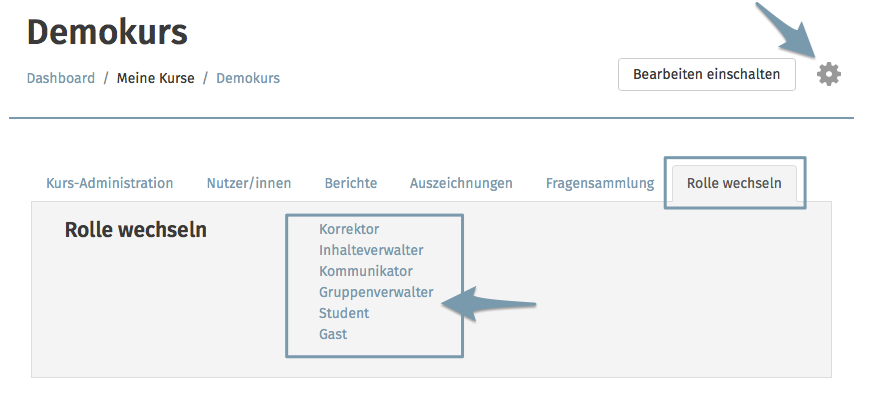Select the Kommunikator role
This screenshot has height=416, width=871.
366,271
